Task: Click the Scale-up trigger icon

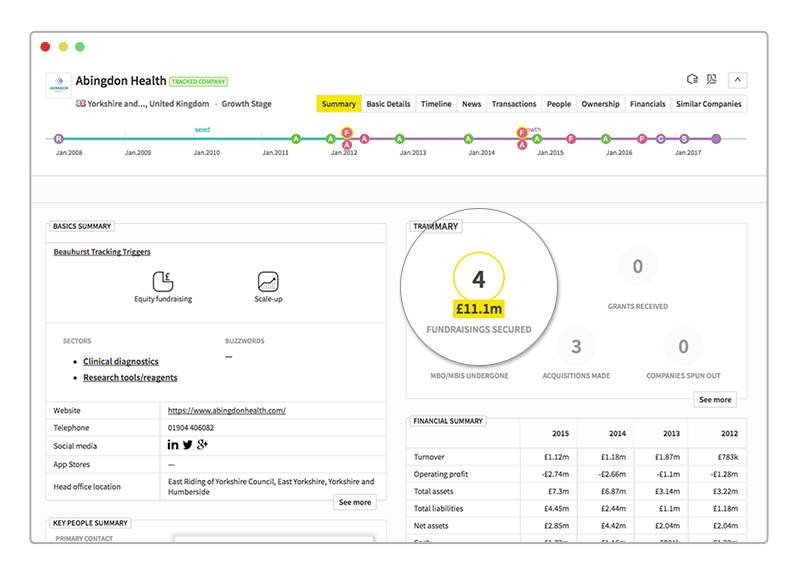Action: [x=268, y=281]
